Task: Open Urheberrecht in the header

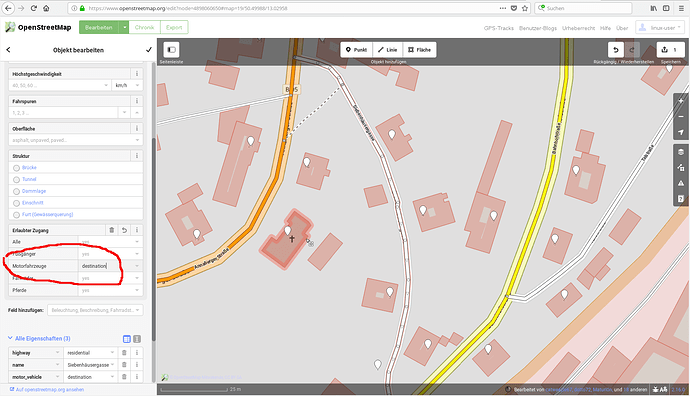Action: (x=578, y=28)
